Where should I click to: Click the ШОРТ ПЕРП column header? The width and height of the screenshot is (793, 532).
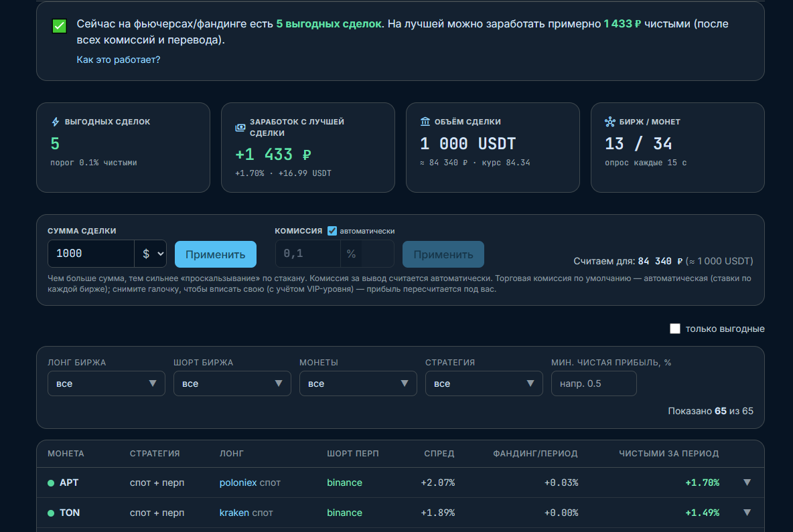(352, 454)
